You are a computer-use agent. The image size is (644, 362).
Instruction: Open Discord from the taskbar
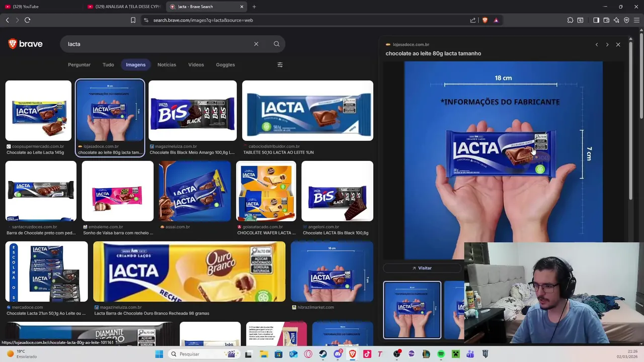(338, 354)
